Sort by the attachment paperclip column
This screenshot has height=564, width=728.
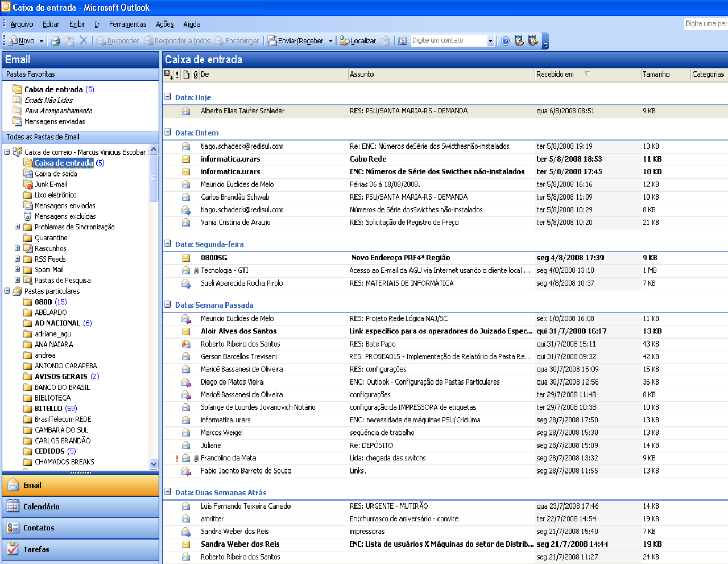click(x=196, y=75)
